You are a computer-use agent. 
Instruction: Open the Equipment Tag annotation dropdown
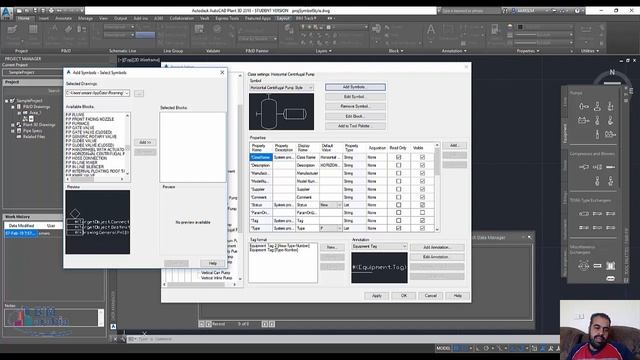[x=404, y=246]
